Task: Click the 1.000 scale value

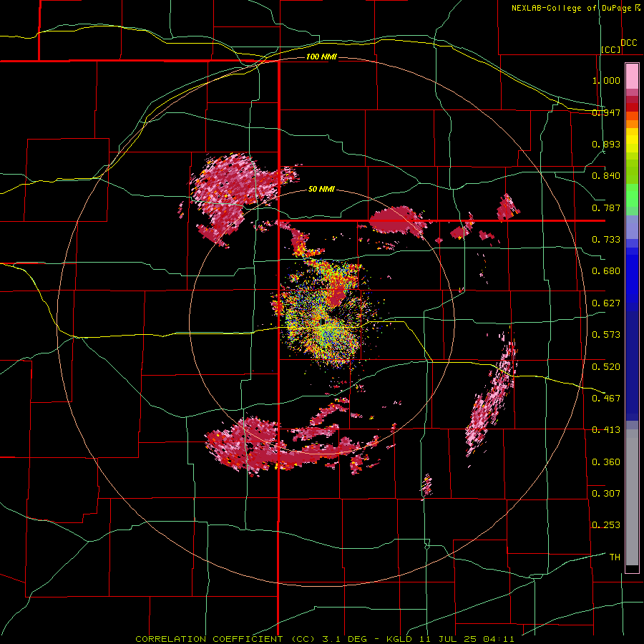Action: pyautogui.click(x=606, y=80)
